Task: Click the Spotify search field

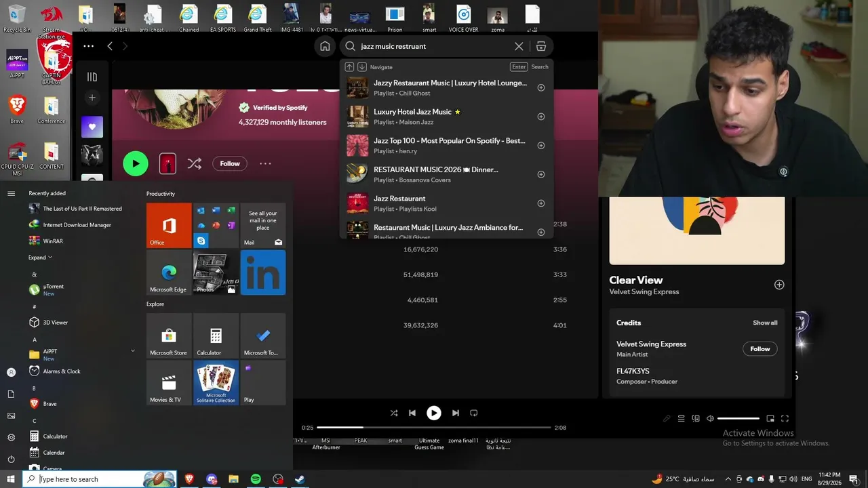Action: [434, 46]
